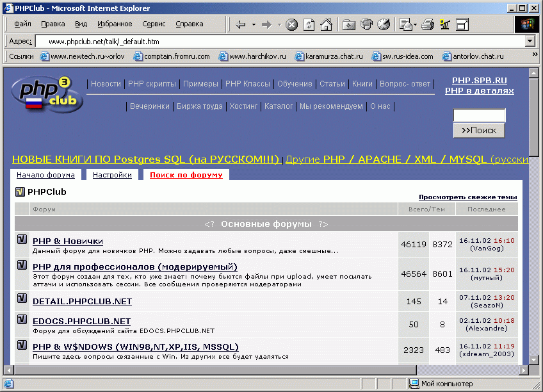The image size is (543, 392).
Task: Click the karamurza.chat.ru links bar shortcut
Action: pos(328,56)
